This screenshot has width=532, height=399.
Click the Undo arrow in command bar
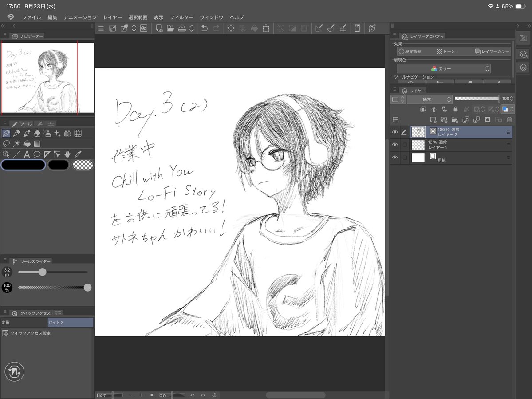click(x=204, y=28)
